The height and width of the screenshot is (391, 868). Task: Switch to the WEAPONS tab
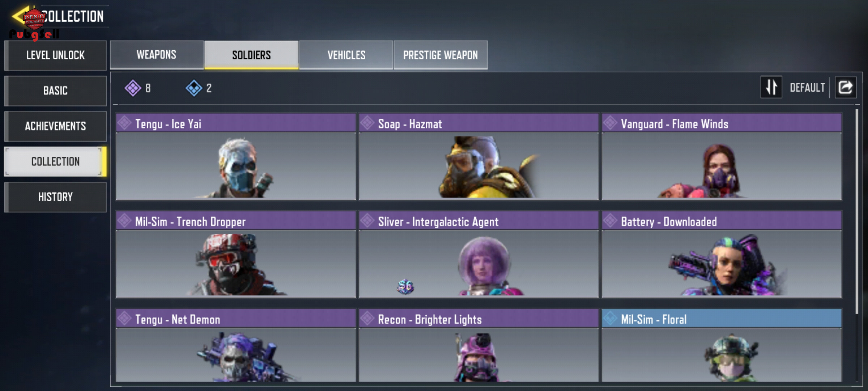click(157, 55)
